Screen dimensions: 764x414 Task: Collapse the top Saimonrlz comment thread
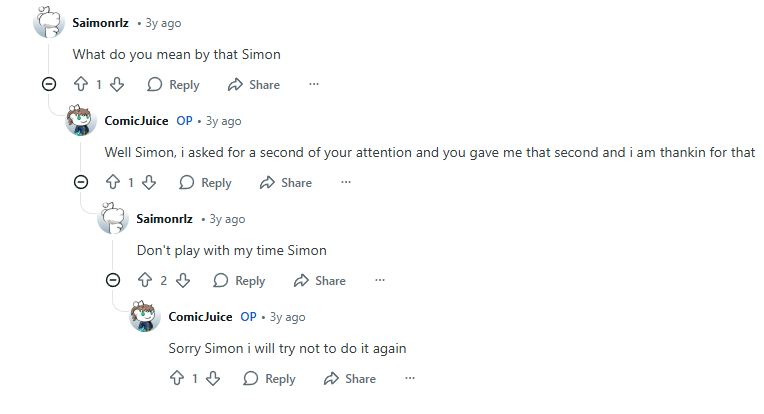(x=49, y=85)
